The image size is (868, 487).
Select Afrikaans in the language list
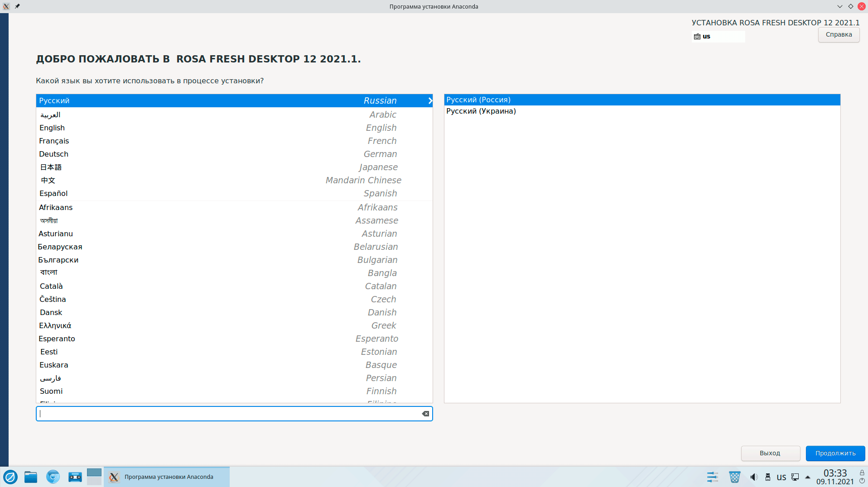pyautogui.click(x=234, y=207)
